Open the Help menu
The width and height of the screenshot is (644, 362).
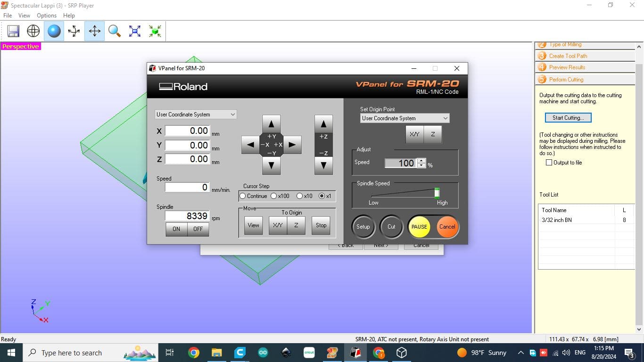pos(69,16)
